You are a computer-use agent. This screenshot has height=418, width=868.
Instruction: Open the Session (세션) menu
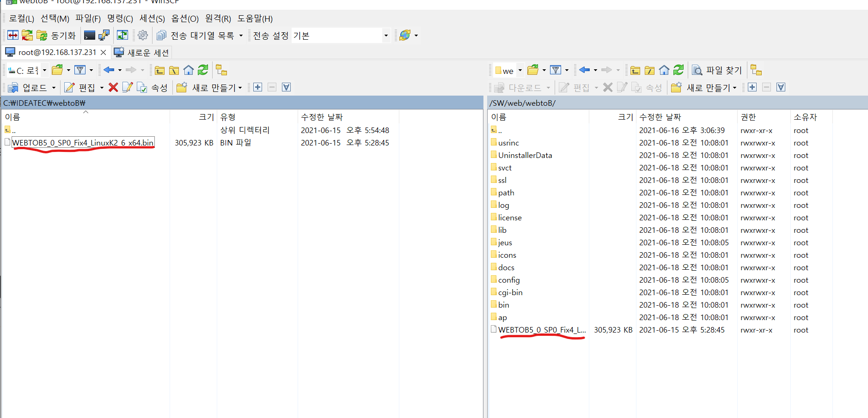click(x=153, y=18)
